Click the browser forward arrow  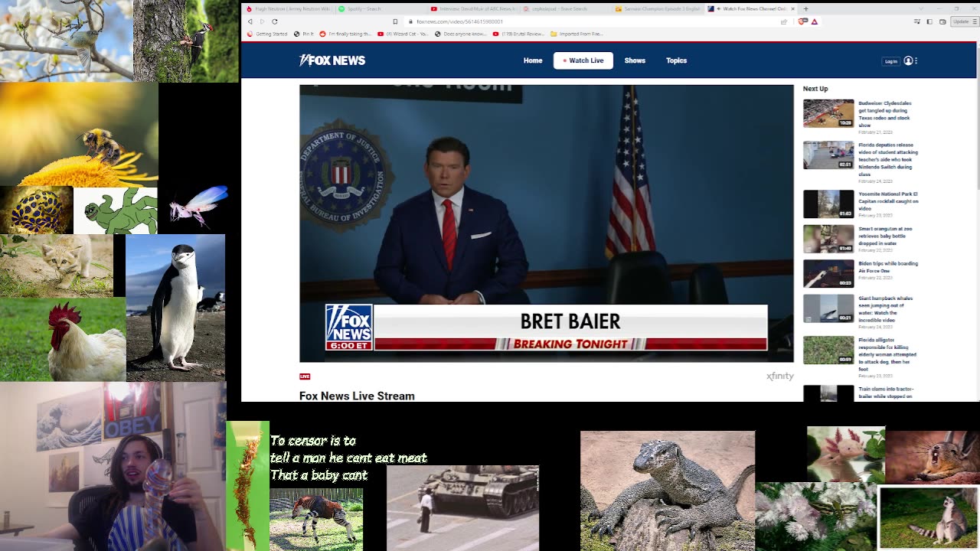click(262, 21)
